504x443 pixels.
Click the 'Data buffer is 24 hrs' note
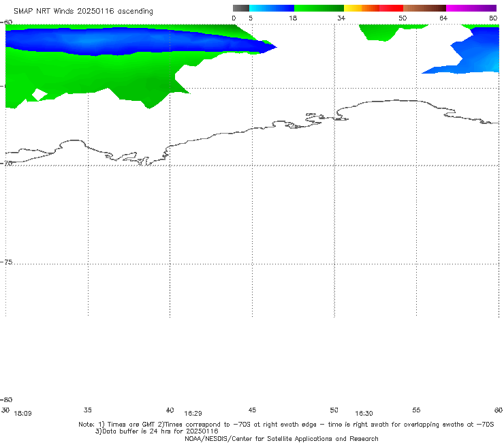[x=157, y=431]
